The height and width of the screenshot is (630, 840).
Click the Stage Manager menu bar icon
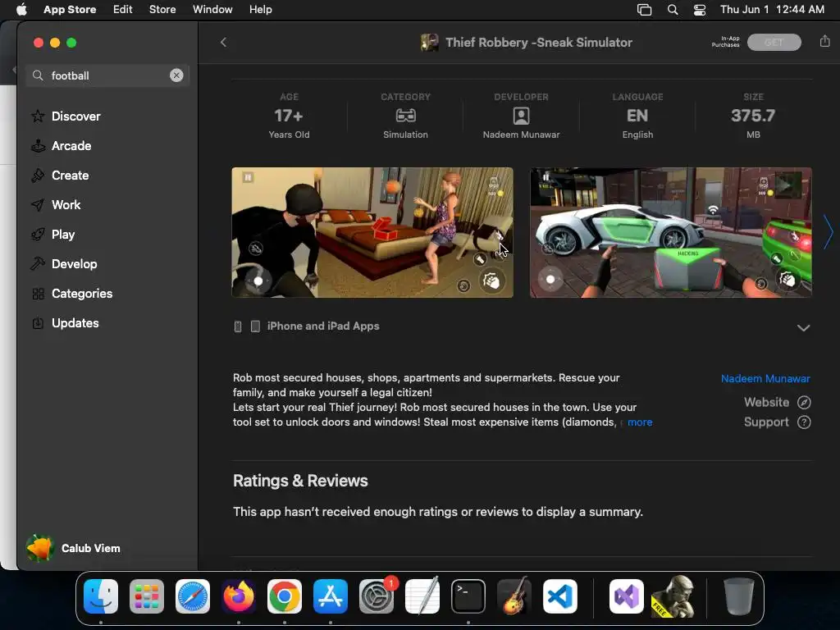645,10
